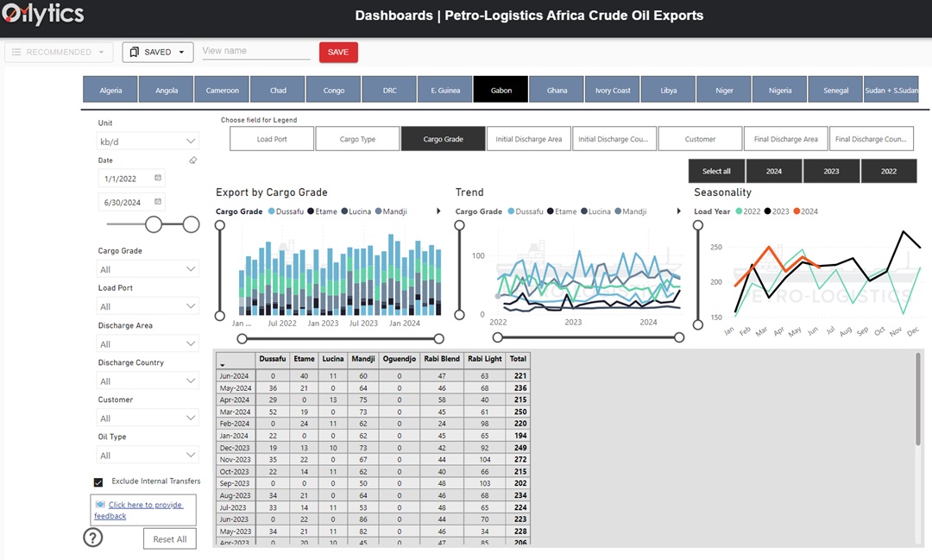The image size is (932, 560).
Task: Click the Nov-2023 total value 272
Action: (x=520, y=460)
